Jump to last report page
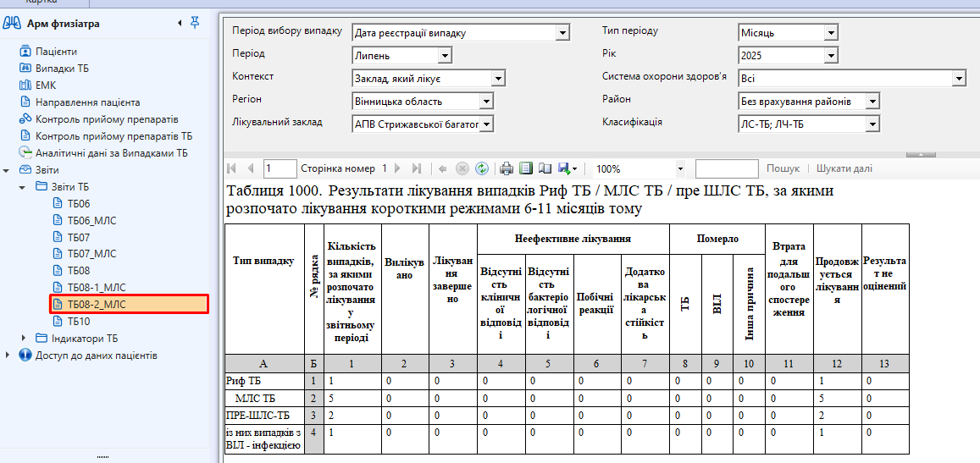Screen dimensions: 980x463 coord(416,168)
